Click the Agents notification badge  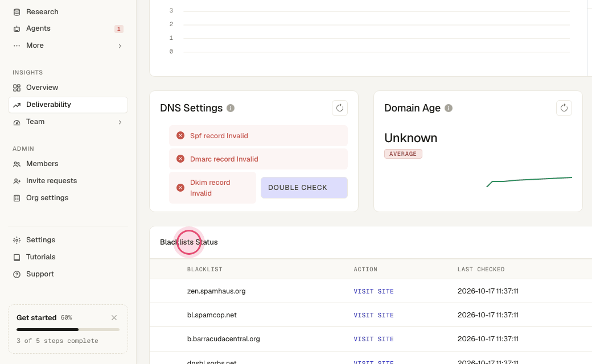[118, 28]
